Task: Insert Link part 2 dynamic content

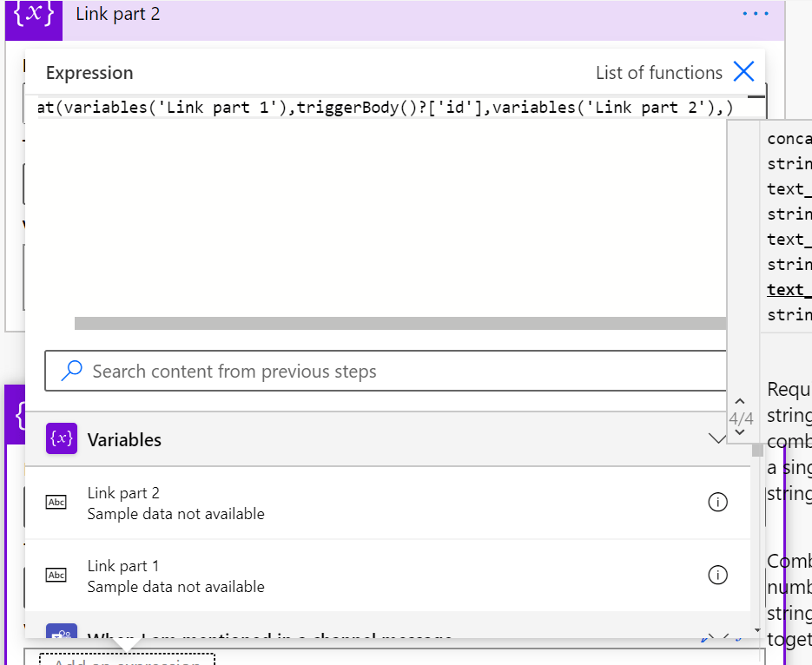Action: (x=175, y=503)
